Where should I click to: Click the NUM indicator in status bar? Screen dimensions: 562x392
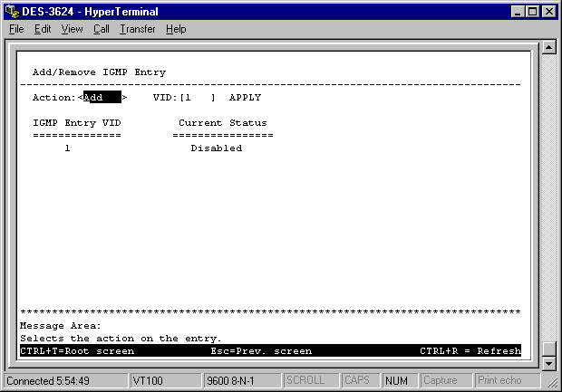396,381
